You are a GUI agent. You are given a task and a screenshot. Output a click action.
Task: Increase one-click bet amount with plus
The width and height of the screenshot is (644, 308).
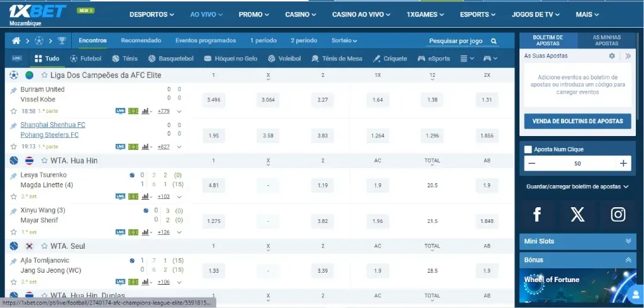point(623,163)
